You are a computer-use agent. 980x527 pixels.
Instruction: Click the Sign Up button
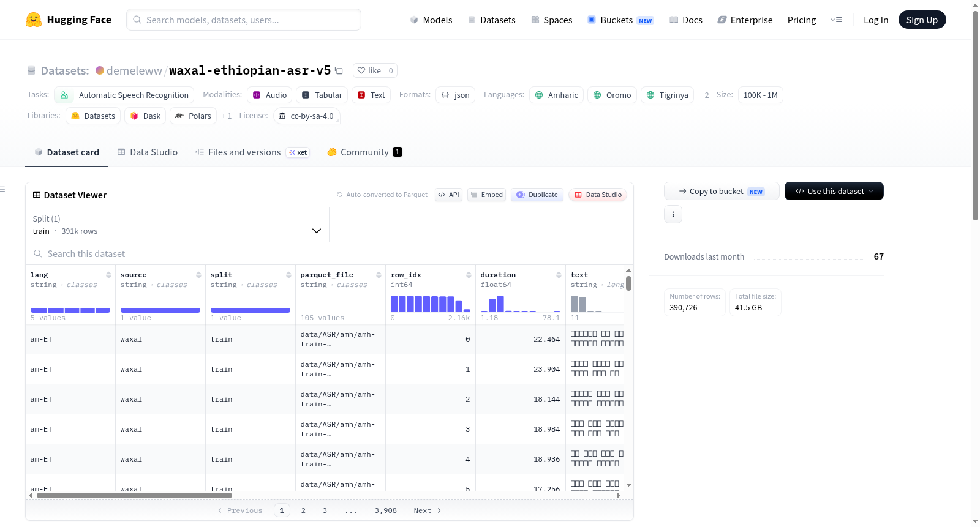[922, 20]
